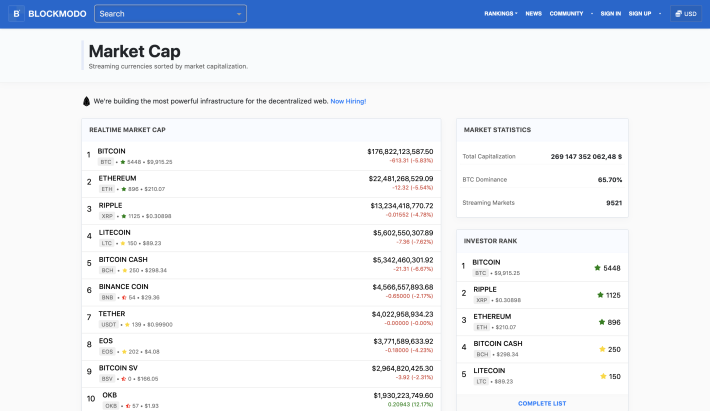Open the USD currency selector
The width and height of the screenshot is (710, 411).
pyautogui.click(x=686, y=14)
